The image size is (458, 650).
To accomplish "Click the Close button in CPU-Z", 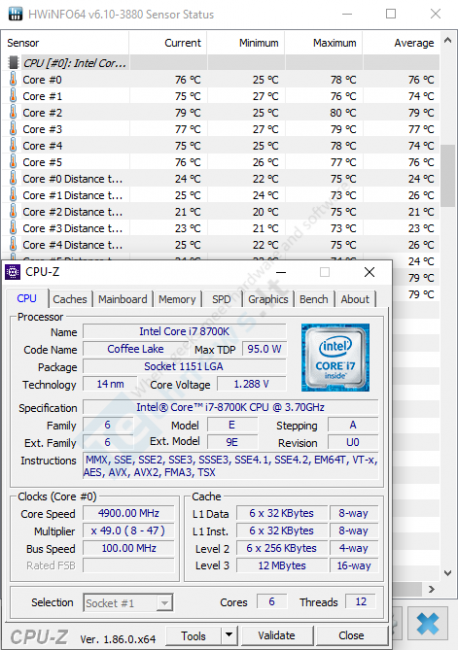I will click(351, 635).
